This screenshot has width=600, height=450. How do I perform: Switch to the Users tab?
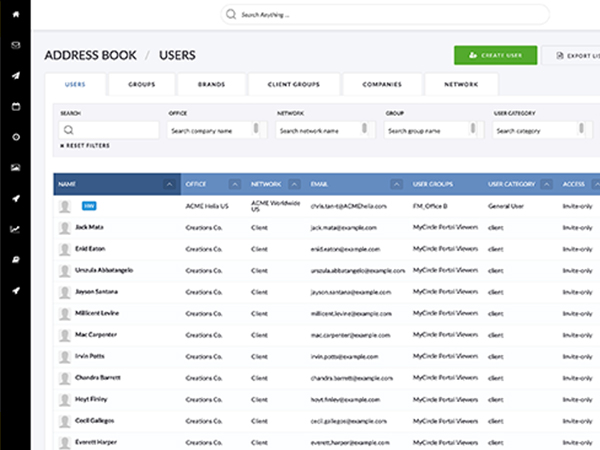tap(75, 84)
